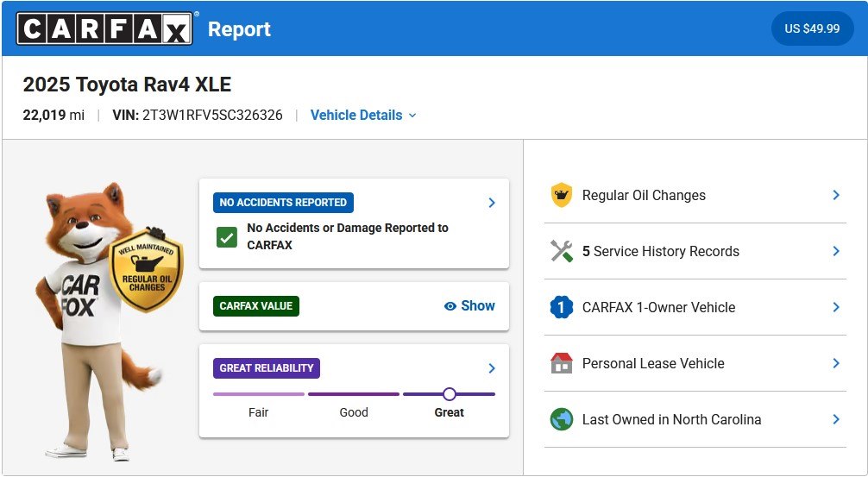Image resolution: width=868 pixels, height=477 pixels.
Task: Click the Great label under reliability bar
Action: (x=449, y=412)
